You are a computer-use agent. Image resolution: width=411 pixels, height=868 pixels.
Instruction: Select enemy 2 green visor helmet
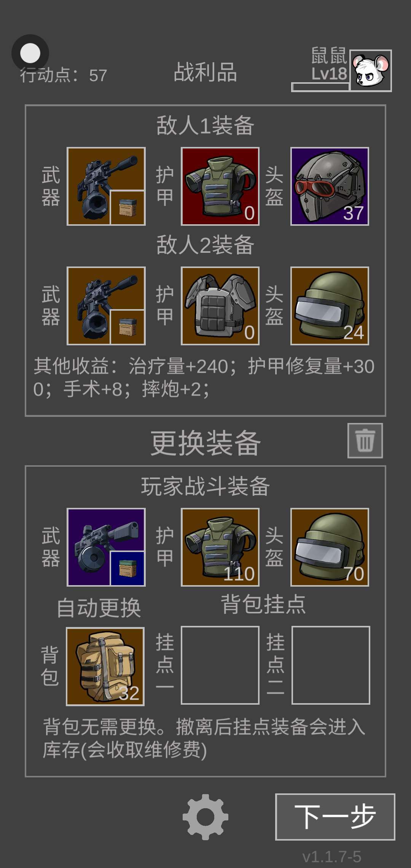point(330,306)
